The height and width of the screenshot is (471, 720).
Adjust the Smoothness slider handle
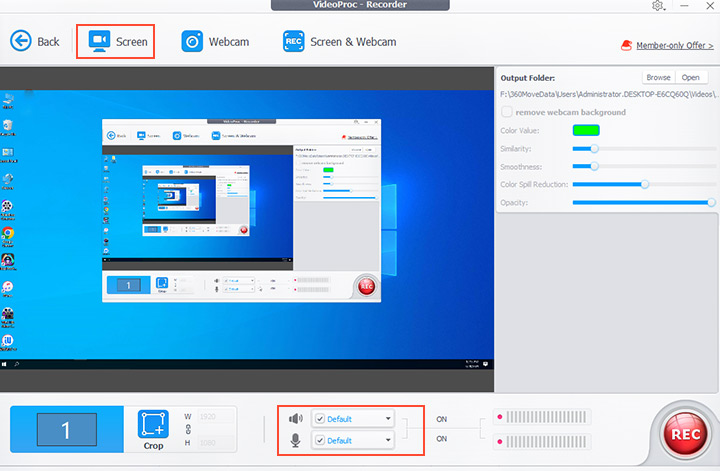tap(594, 166)
